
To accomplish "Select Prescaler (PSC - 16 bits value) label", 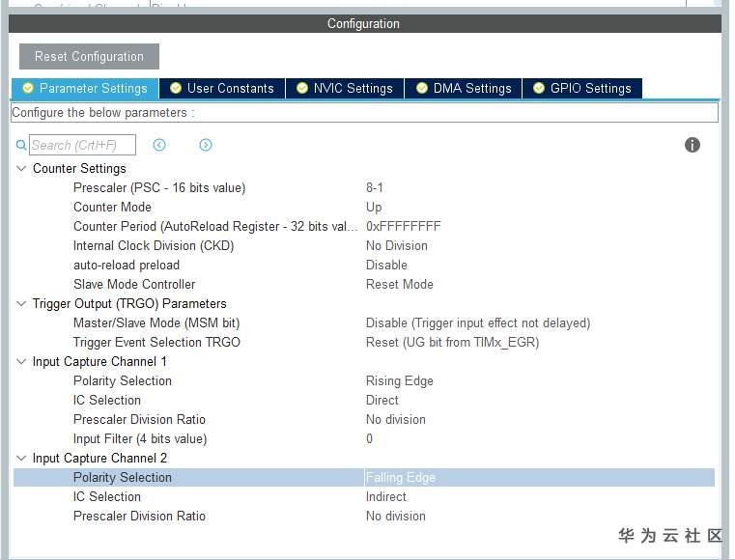I will [159, 188].
